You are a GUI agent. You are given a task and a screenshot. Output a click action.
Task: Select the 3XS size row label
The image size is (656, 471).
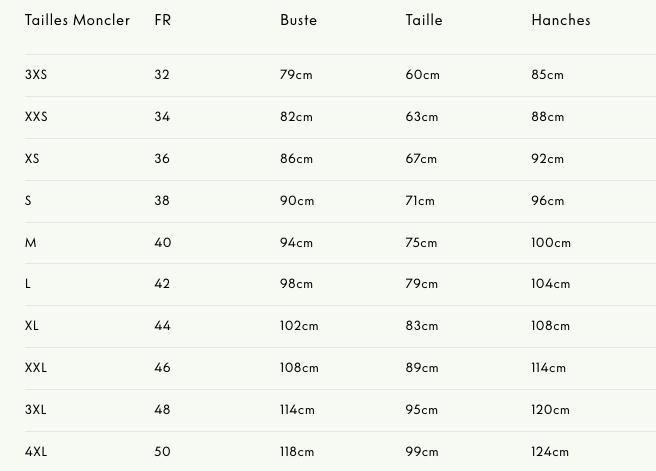tap(36, 75)
